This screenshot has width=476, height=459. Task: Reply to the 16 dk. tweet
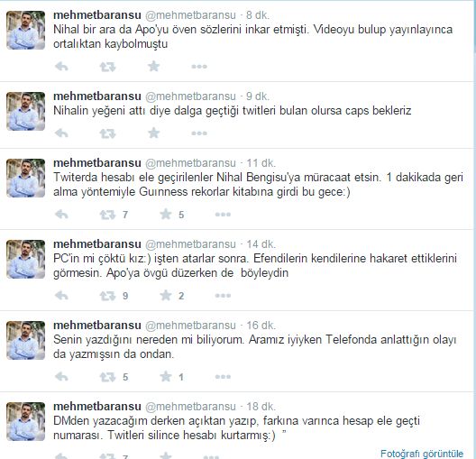pos(61,377)
